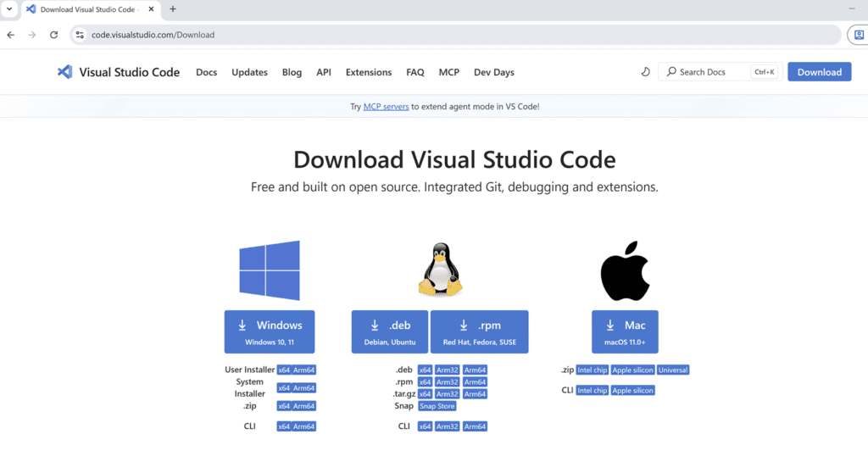Screen dimensions: 868x462
Task: Close the Download Visual Studio Code tab
Action: (151, 8)
